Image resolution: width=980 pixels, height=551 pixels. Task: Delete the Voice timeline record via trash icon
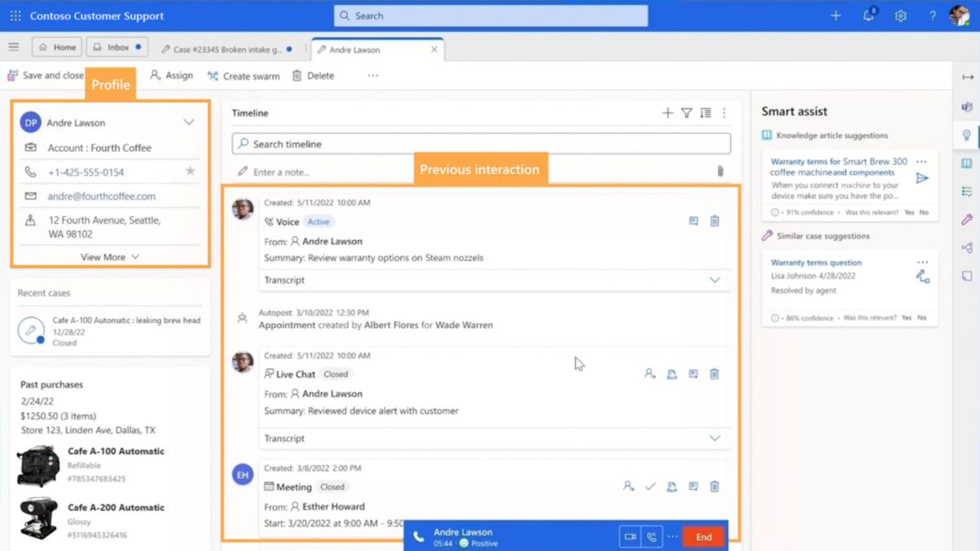point(714,220)
